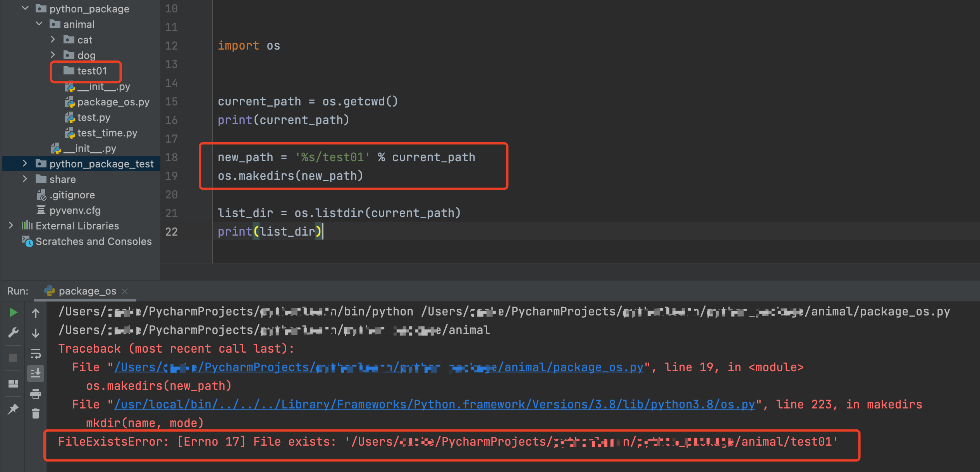Viewport: 980px width, 472px height.
Task: Open test_time.py in project tree
Action: click(101, 133)
